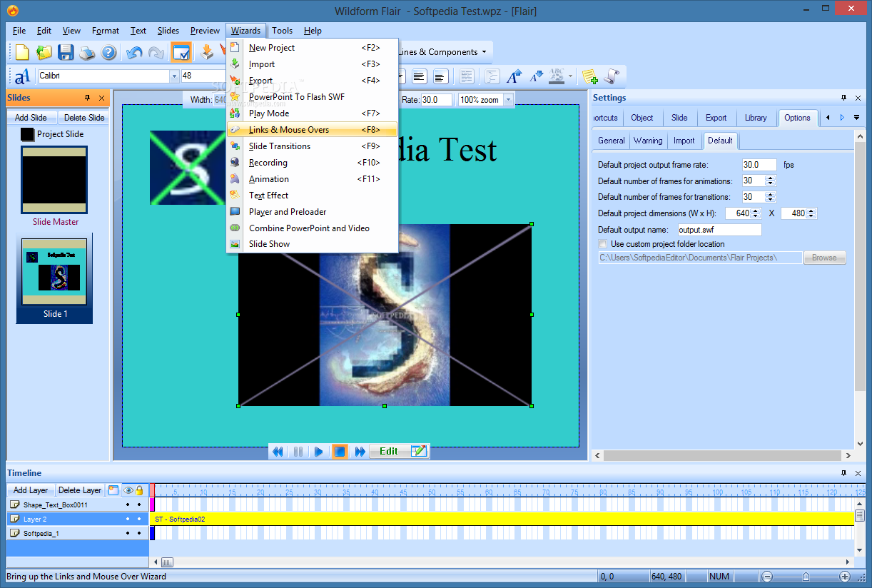The width and height of the screenshot is (872, 588).
Task: Toggle the eye visibility column header in Timeline
Action: pos(128,490)
